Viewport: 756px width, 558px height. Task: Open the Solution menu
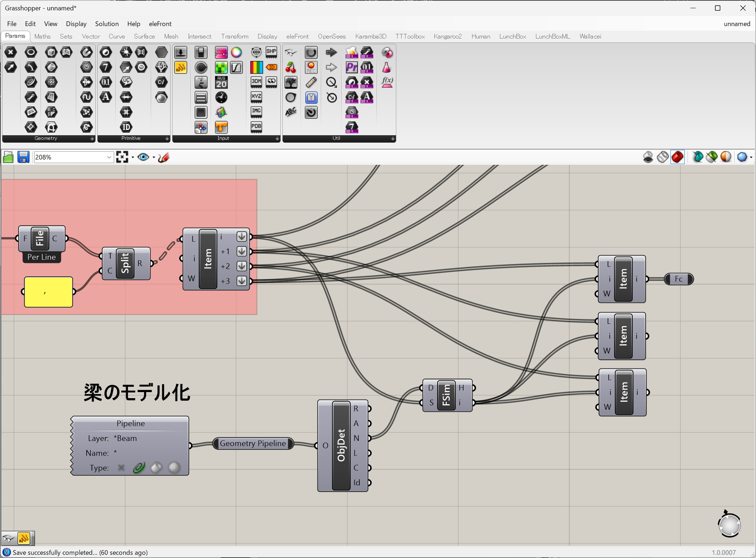pos(107,24)
